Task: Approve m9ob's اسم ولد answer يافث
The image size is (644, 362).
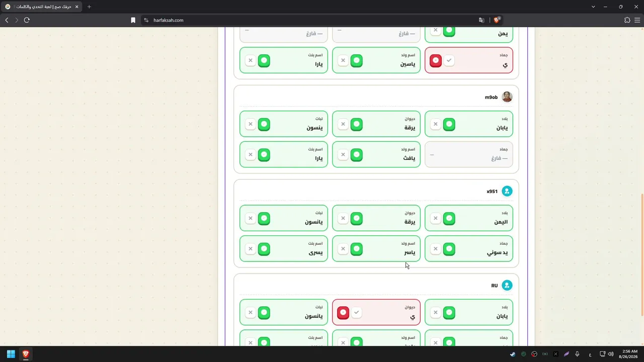Action: [357, 155]
